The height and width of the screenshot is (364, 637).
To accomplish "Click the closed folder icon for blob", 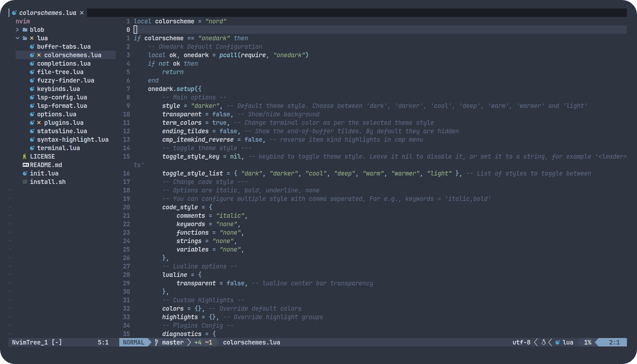I will click(x=25, y=30).
